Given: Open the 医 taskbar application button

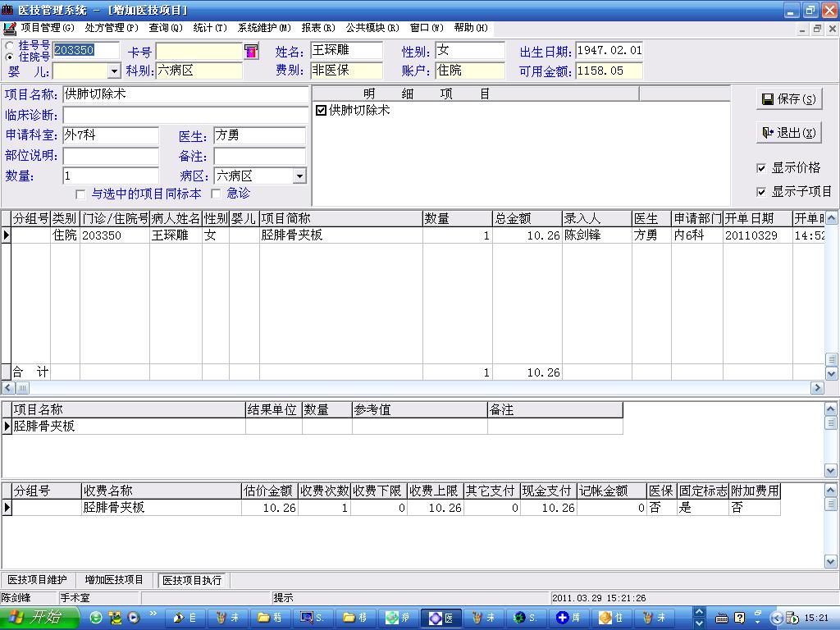Looking at the screenshot, I should (x=441, y=618).
